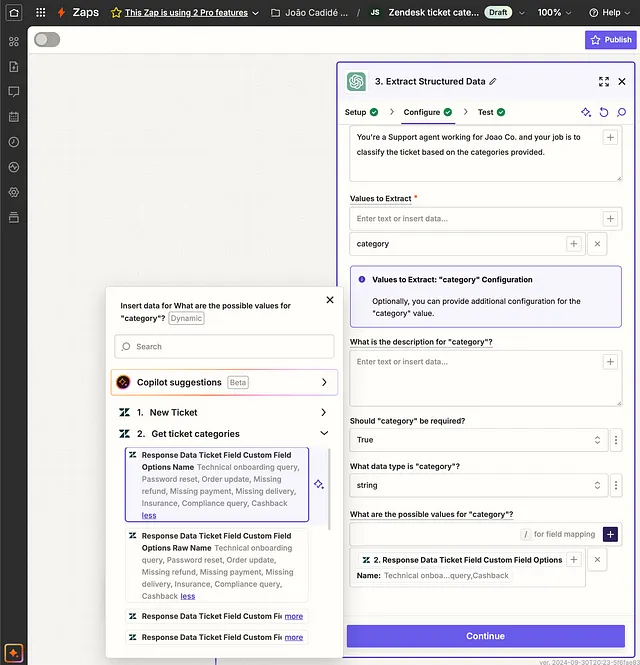Screen dimensions: 640x665
Task: Open the file upload icon in the sidebar
Action: [14, 67]
